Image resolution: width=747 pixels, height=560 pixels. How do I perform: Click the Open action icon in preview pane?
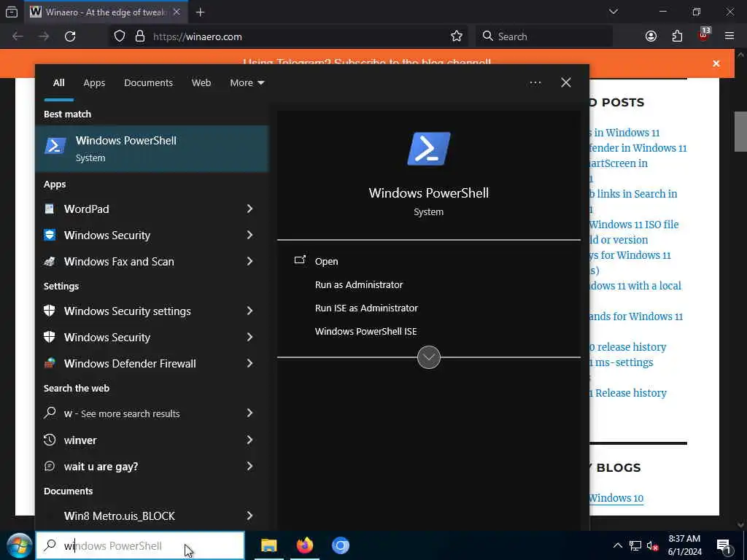(300, 260)
